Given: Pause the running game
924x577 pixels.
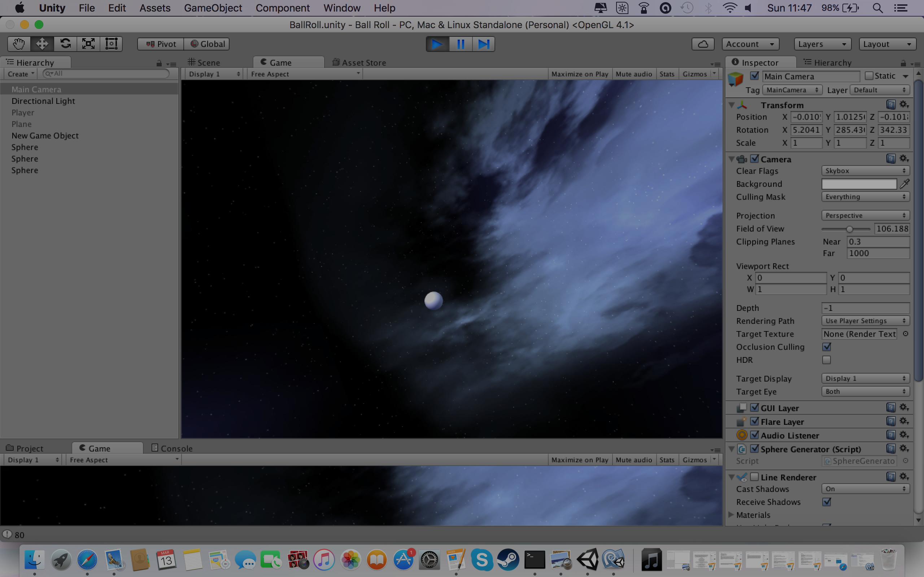Looking at the screenshot, I should coord(461,44).
